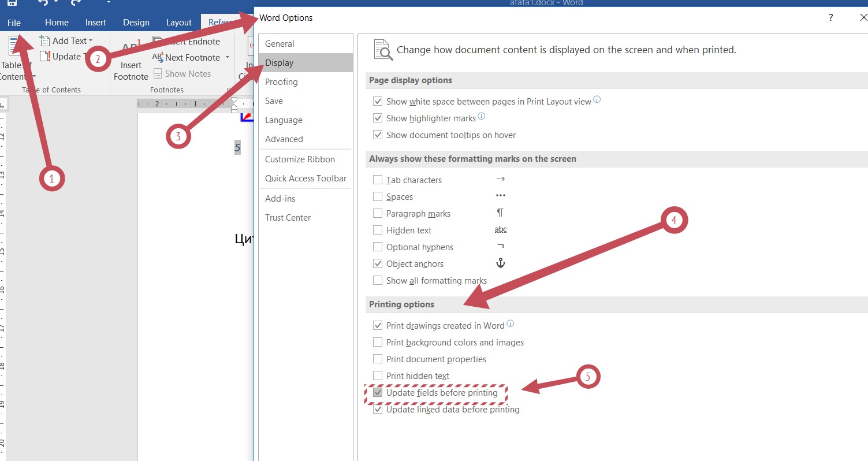Click the first line indent ruler marker
The width and height of the screenshot is (868, 461).
pyautogui.click(x=234, y=101)
